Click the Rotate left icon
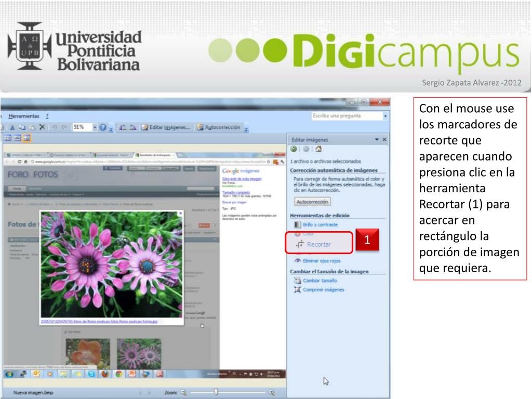 pos(123,127)
